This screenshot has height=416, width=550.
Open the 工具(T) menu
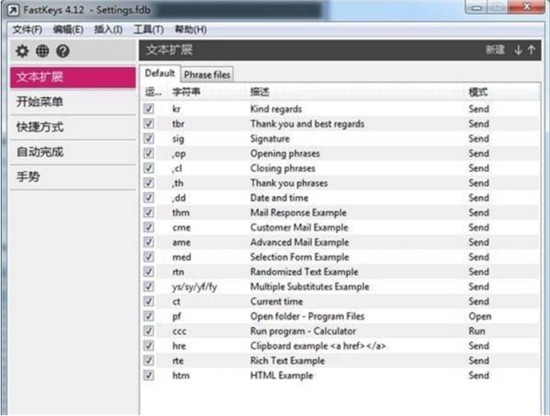coord(149,29)
